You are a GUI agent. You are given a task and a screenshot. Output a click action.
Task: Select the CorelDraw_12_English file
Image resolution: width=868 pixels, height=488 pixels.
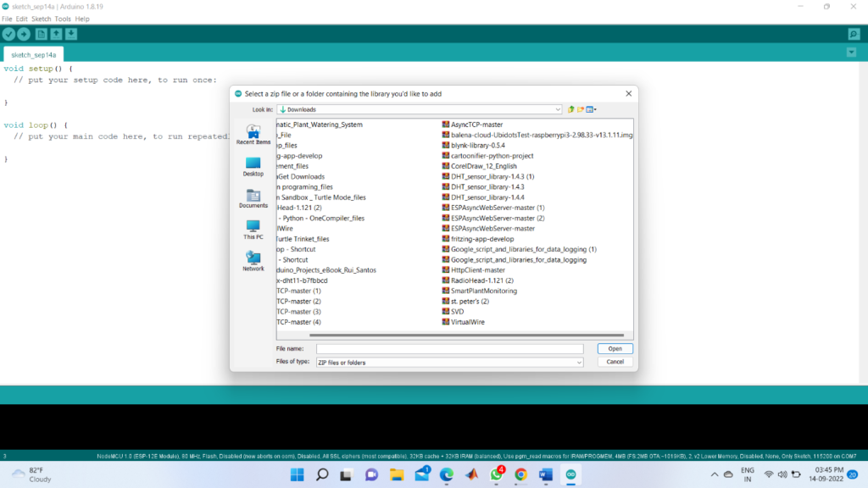480,166
